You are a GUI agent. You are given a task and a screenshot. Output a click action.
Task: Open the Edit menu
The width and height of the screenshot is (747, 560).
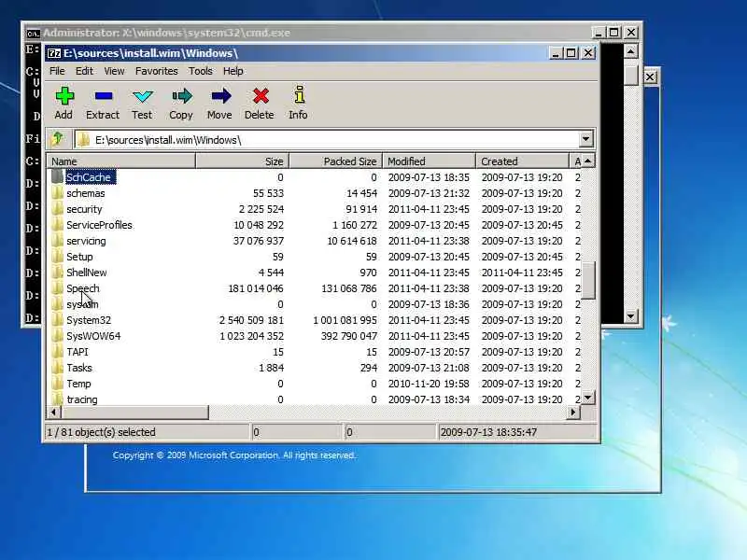[x=84, y=71]
